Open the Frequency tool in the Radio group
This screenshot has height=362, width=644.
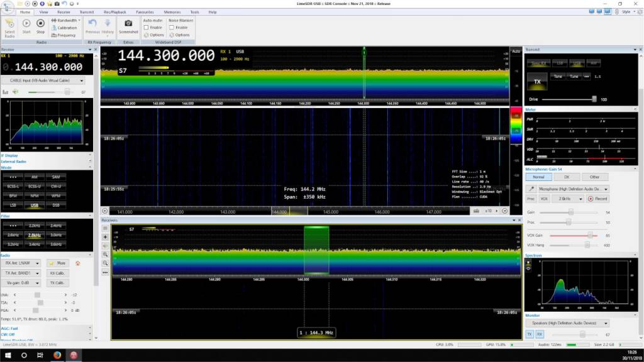click(x=64, y=35)
